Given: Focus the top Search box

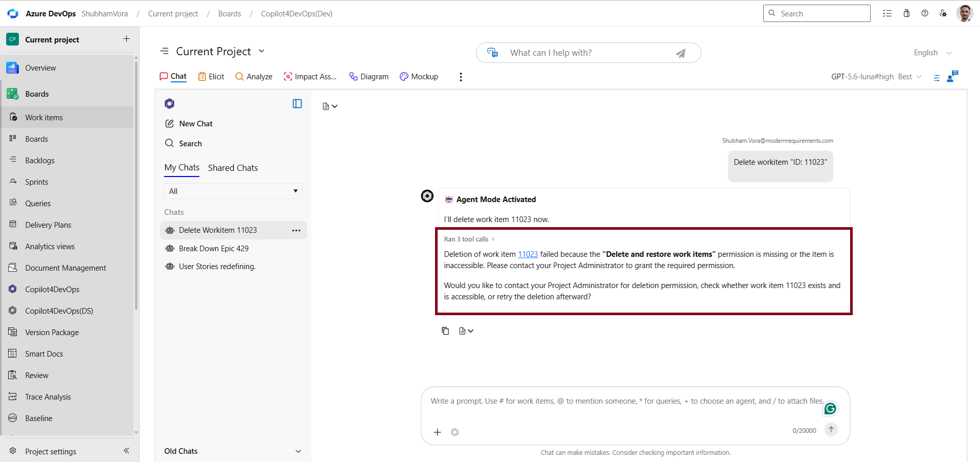Looking at the screenshot, I should (x=817, y=13).
